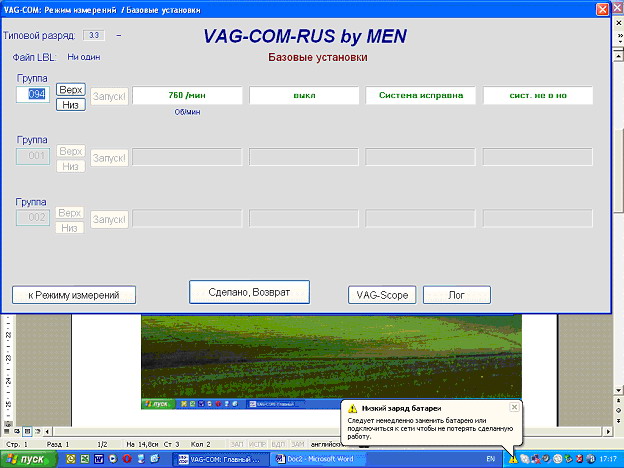Open VAG-Scope
The width and height of the screenshot is (624, 468).
point(381,295)
